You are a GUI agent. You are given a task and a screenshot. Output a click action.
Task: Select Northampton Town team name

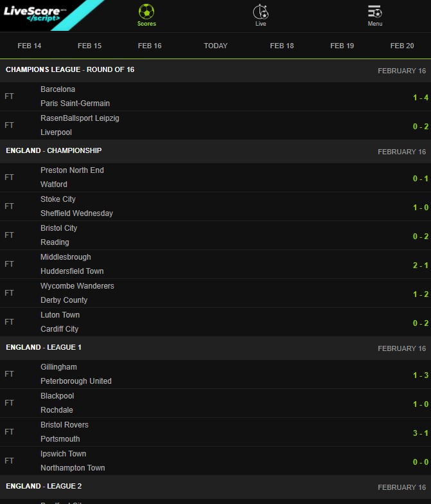[x=73, y=468]
